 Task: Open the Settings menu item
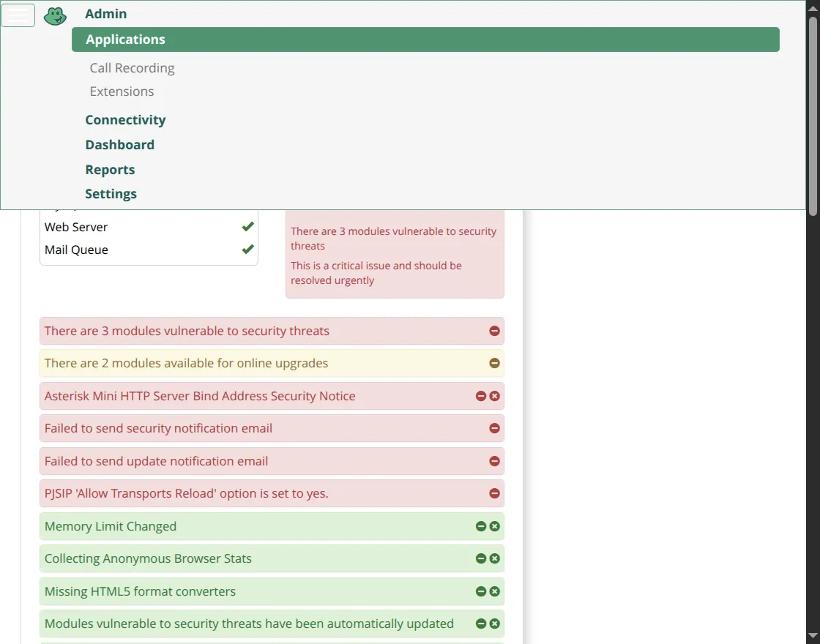coord(111,193)
